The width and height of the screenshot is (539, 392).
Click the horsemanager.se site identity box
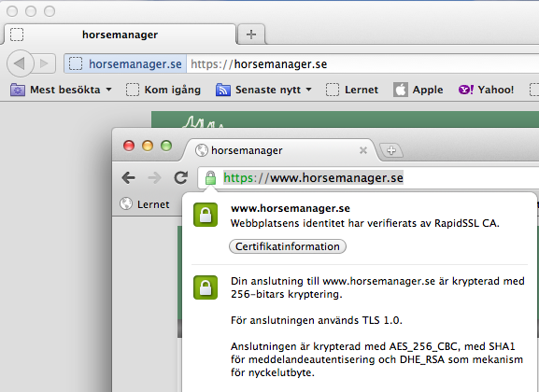(x=125, y=63)
